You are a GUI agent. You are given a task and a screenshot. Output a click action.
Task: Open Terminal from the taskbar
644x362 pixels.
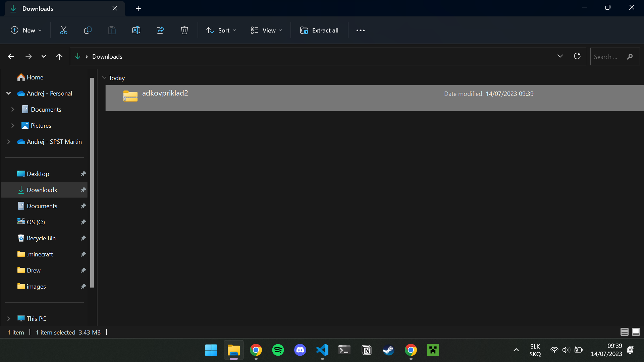click(x=344, y=350)
